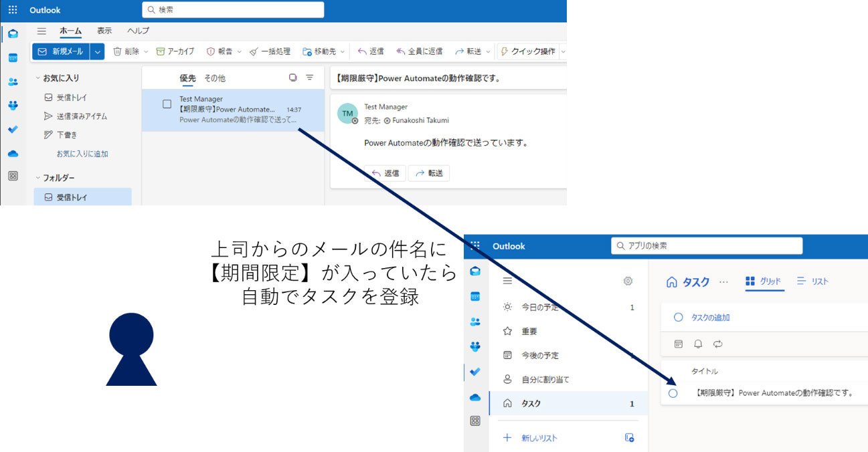Screen dimensions: 868x452
Task: Click OneDrive icon in the To Do window rail
Action: pos(475,397)
